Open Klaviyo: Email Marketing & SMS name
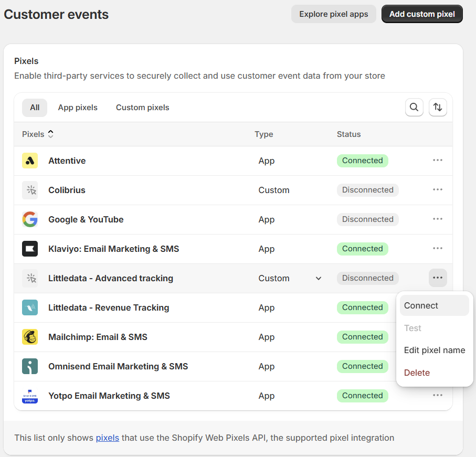This screenshot has height=457, width=476. (x=114, y=249)
